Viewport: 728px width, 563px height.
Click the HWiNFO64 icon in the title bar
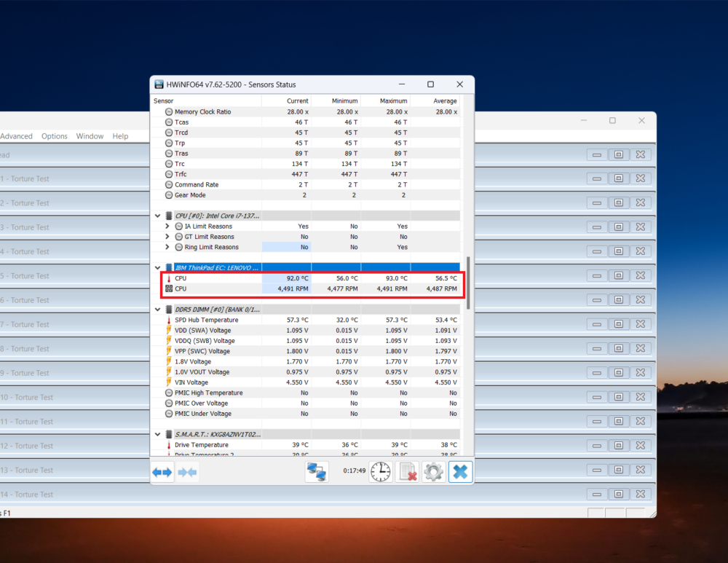tap(159, 84)
